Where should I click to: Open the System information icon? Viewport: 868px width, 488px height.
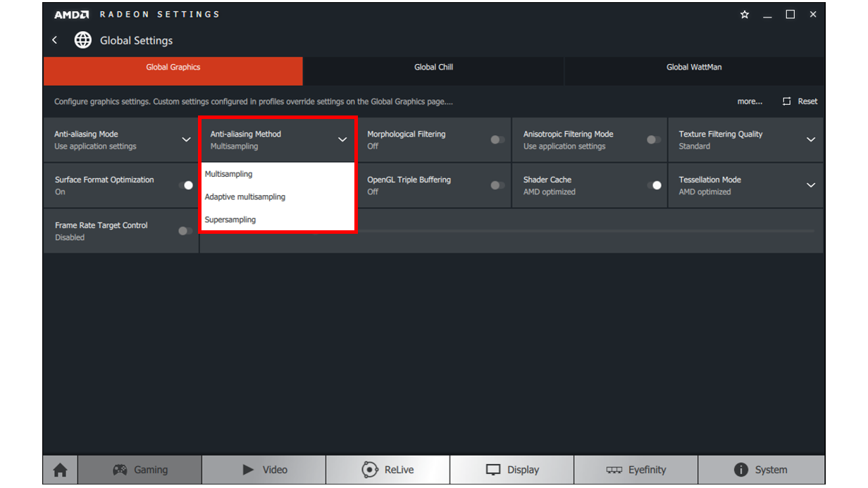coord(741,470)
